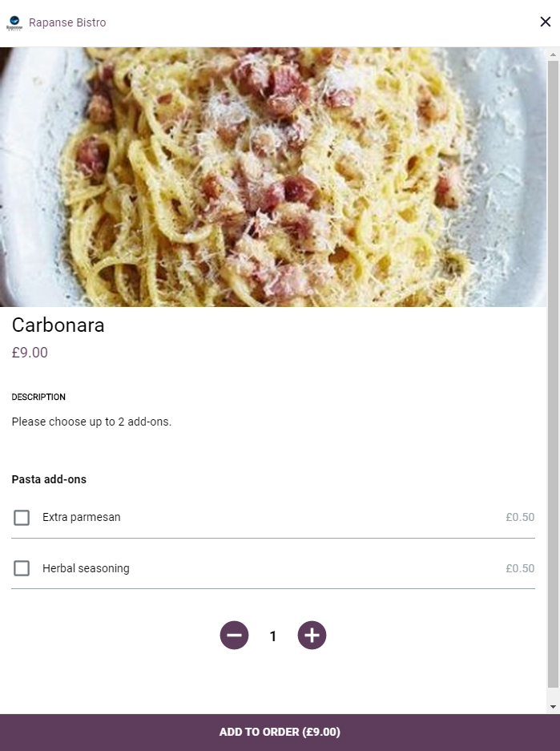The height and width of the screenshot is (751, 560).
Task: Select the DESCRIPTION heading
Action: click(x=38, y=397)
